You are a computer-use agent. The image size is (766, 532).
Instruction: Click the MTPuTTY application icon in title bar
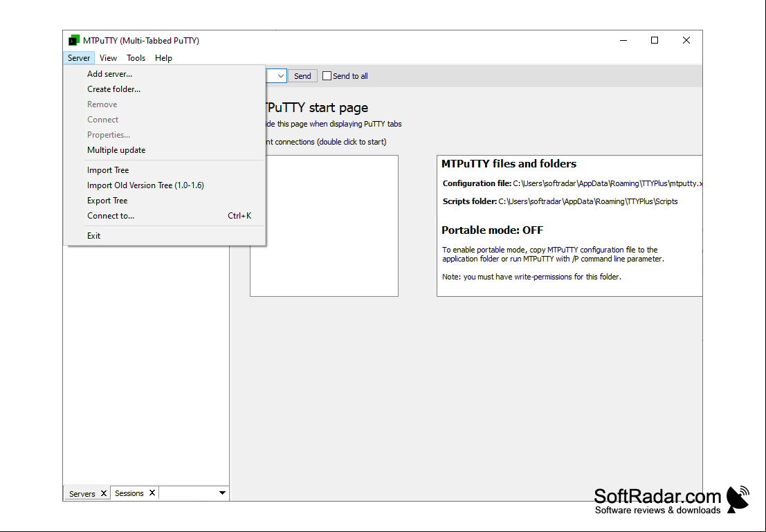click(74, 40)
